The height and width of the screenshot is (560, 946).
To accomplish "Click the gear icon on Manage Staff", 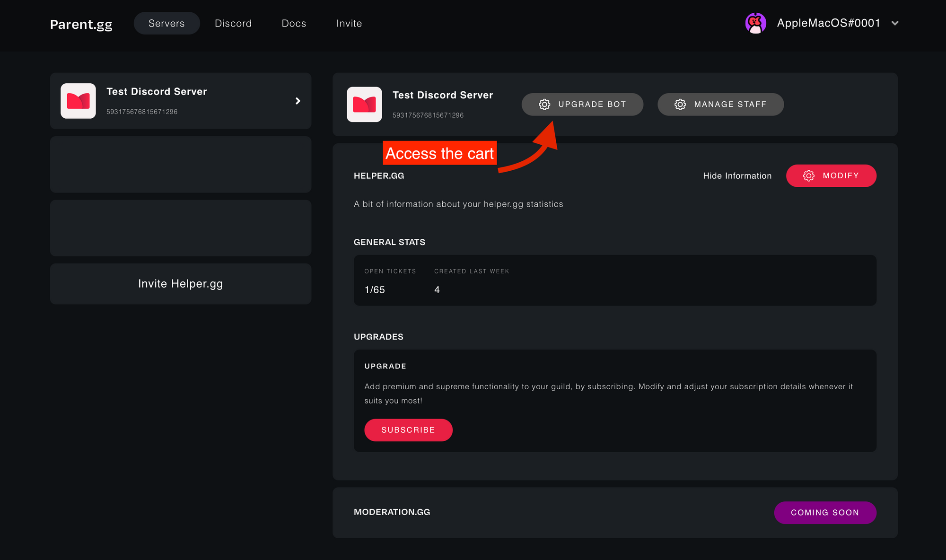I will coord(680,104).
